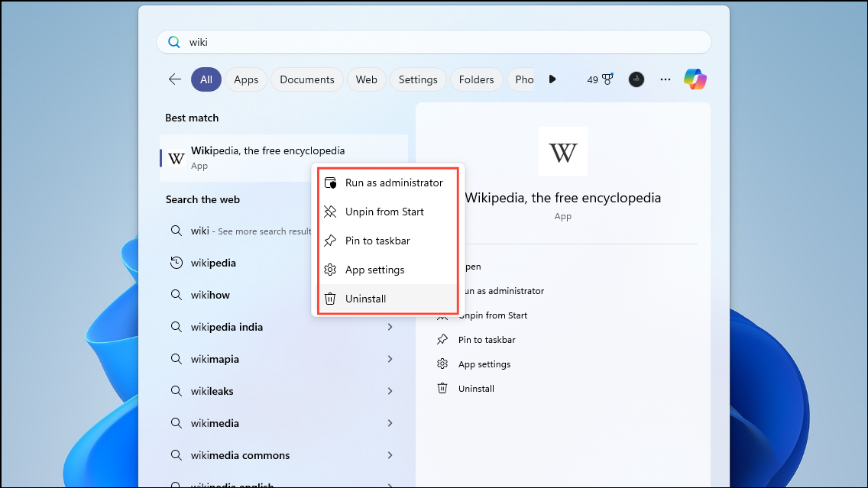Select Uninstall in the context menu

(x=388, y=299)
